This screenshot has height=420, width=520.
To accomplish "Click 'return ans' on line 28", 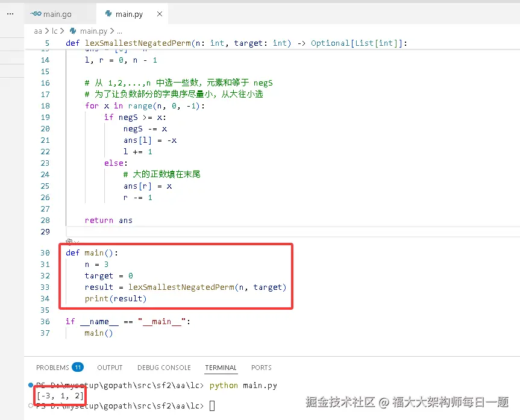I will [x=108, y=221].
